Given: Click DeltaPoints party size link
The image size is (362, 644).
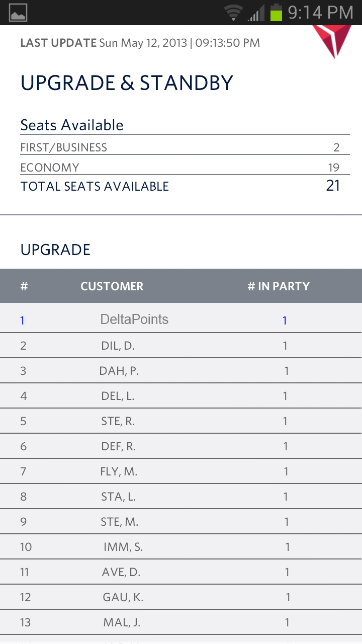Looking at the screenshot, I should click(x=285, y=320).
